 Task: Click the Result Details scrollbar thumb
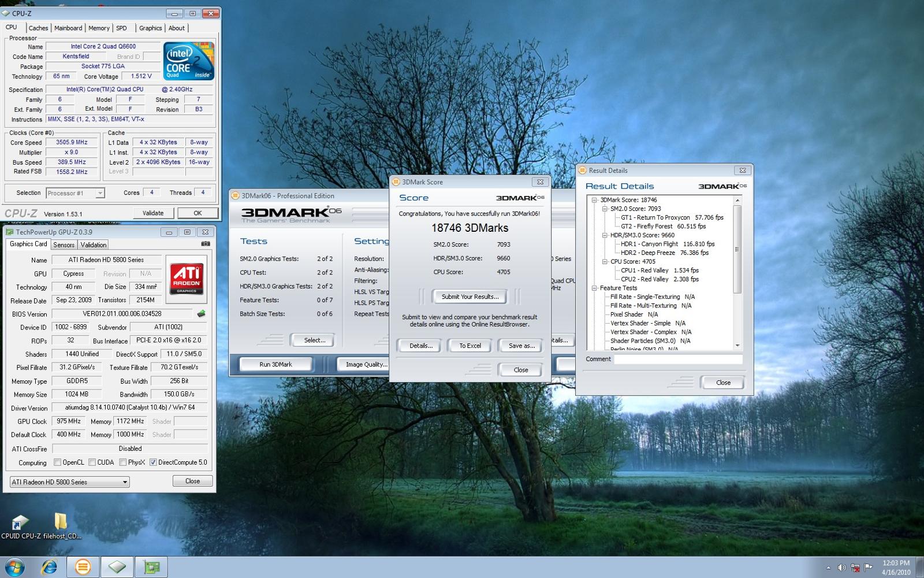pos(737,249)
